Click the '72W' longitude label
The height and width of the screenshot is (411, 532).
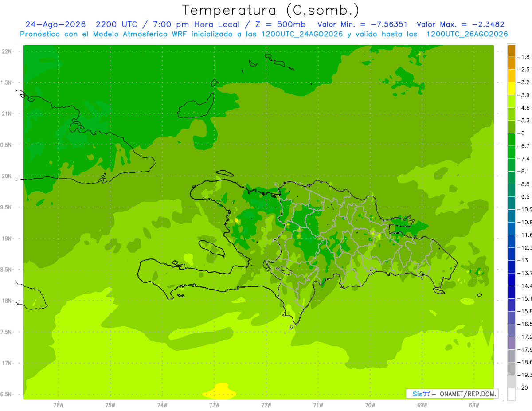point(266,405)
